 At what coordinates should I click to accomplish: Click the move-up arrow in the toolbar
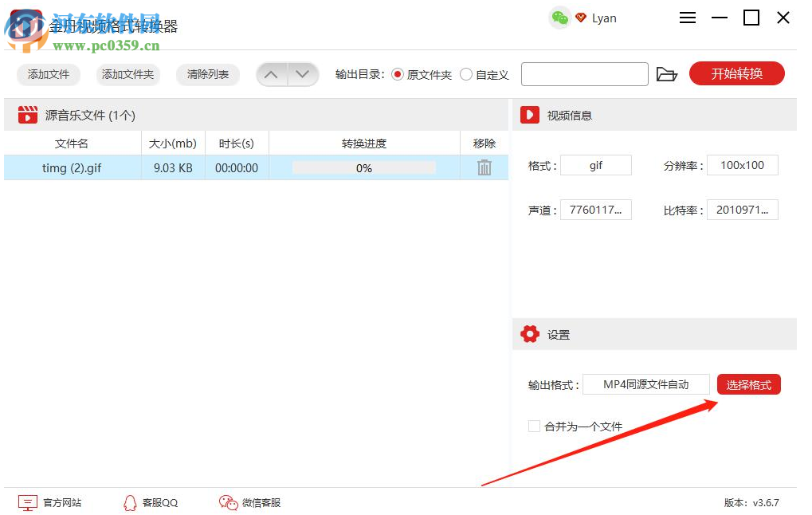point(271,73)
